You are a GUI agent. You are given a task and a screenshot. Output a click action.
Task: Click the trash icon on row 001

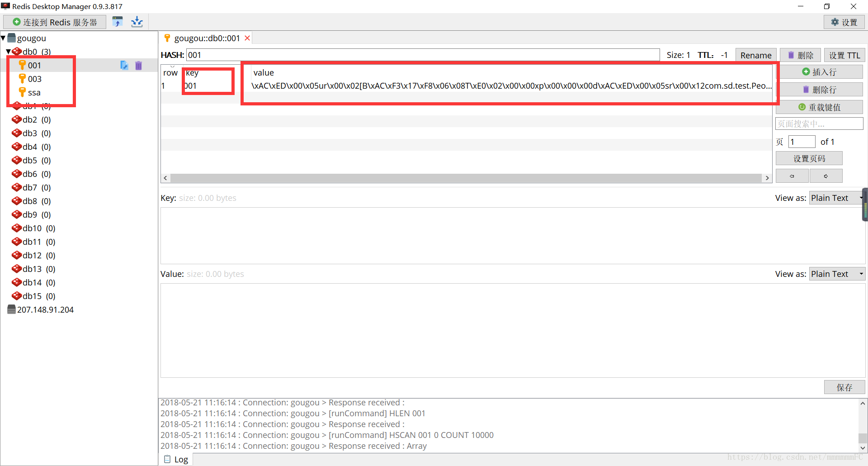(139, 66)
